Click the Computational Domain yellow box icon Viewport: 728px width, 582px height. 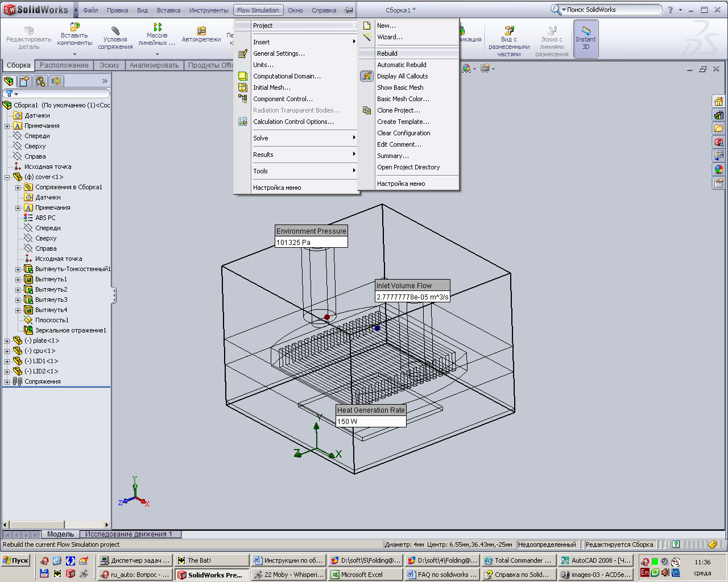click(x=243, y=76)
